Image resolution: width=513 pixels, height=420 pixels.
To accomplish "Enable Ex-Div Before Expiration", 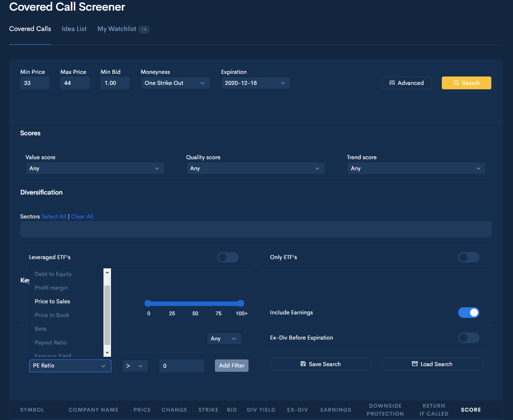I will (468, 338).
